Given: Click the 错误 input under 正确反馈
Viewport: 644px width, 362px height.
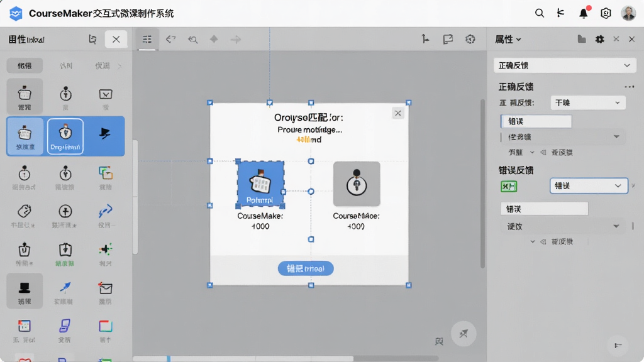Looking at the screenshot, I should [536, 121].
